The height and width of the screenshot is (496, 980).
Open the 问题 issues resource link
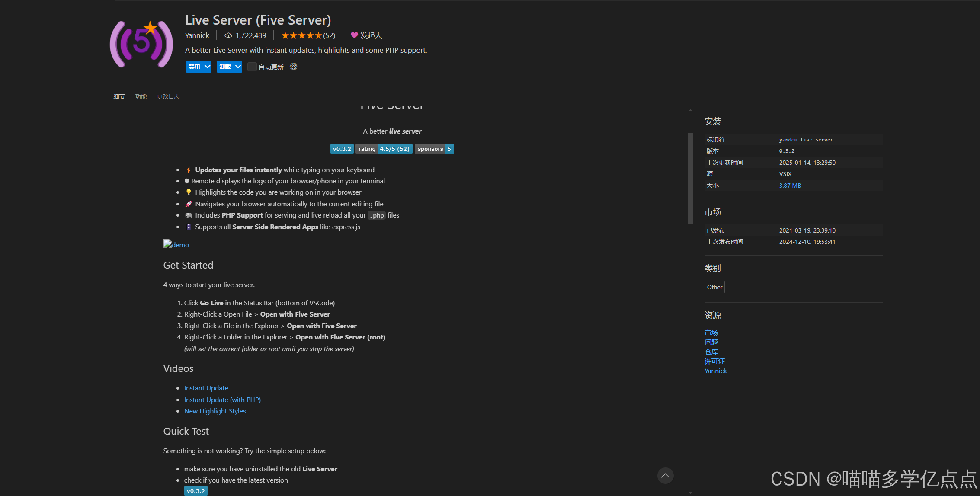[711, 342]
